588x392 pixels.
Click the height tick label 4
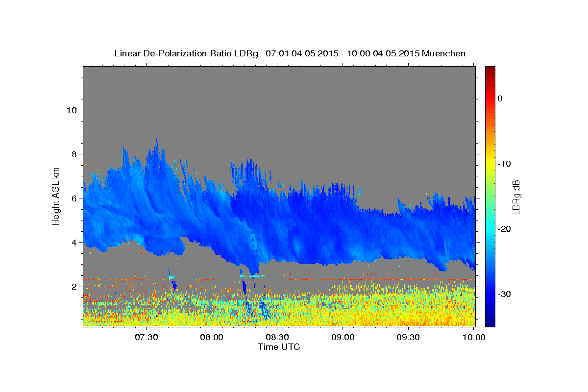74,242
